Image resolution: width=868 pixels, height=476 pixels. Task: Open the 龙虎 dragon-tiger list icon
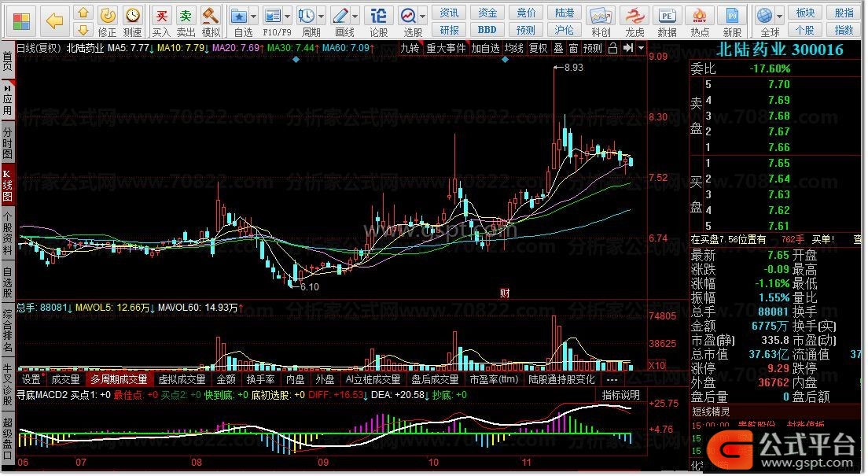(x=634, y=21)
